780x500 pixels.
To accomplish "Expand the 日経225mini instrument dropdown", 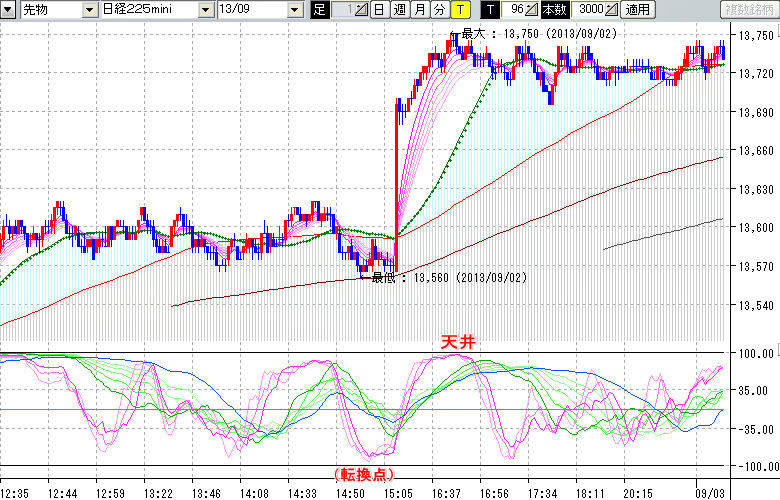I will click(205, 10).
